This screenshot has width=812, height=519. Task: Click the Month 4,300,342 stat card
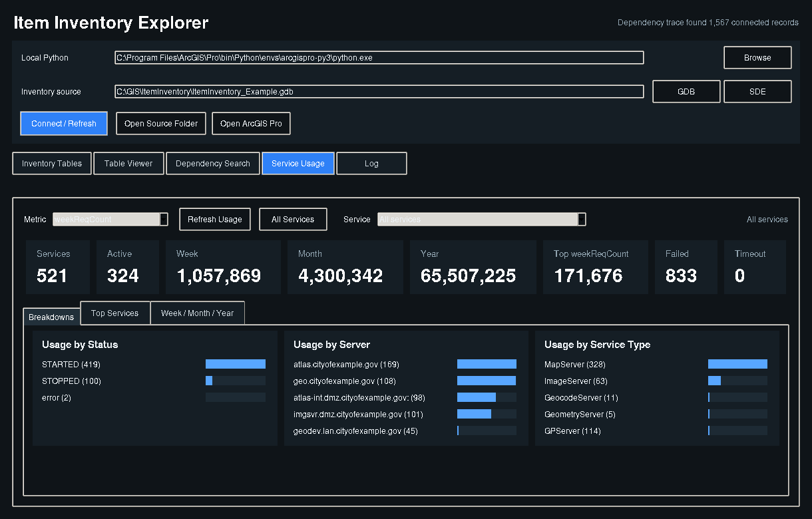[x=345, y=267]
